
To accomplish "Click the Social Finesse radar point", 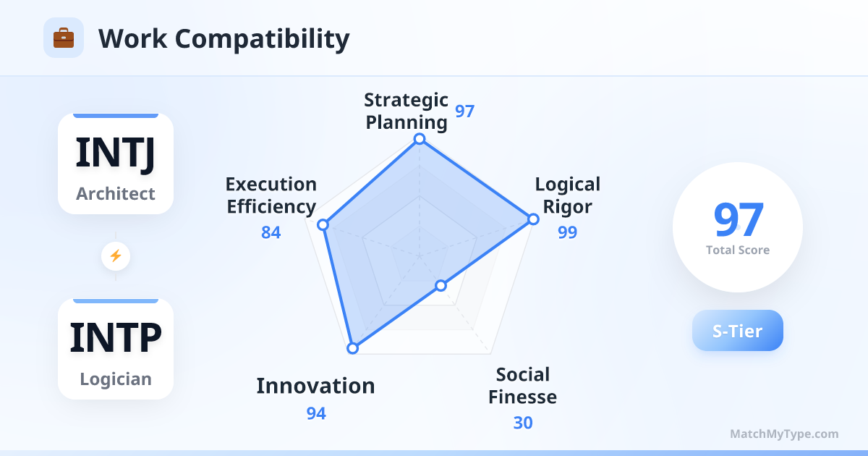I will pyautogui.click(x=441, y=287).
